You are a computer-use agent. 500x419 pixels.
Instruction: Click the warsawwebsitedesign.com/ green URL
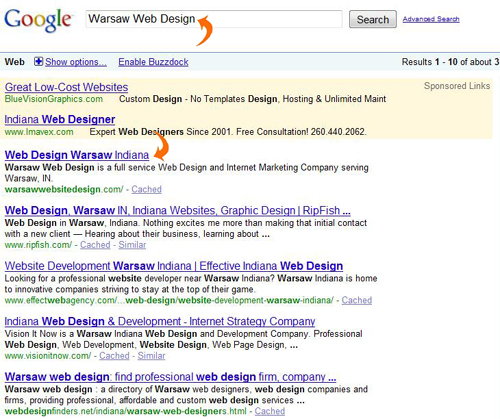[x=64, y=189]
